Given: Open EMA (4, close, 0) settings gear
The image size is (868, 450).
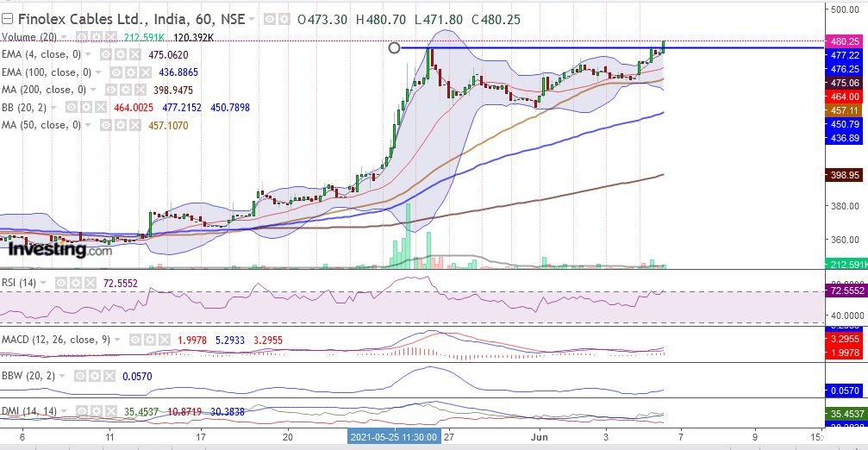Looking at the screenshot, I should [119, 55].
